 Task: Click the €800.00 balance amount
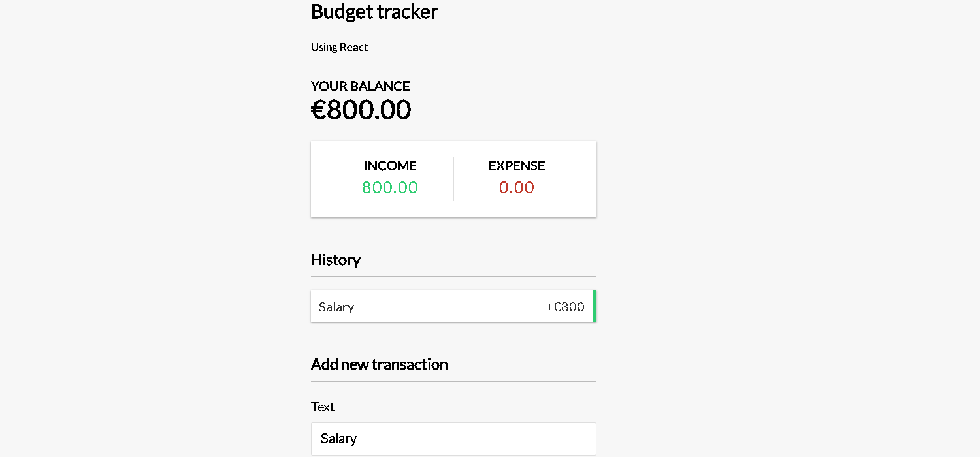361,110
